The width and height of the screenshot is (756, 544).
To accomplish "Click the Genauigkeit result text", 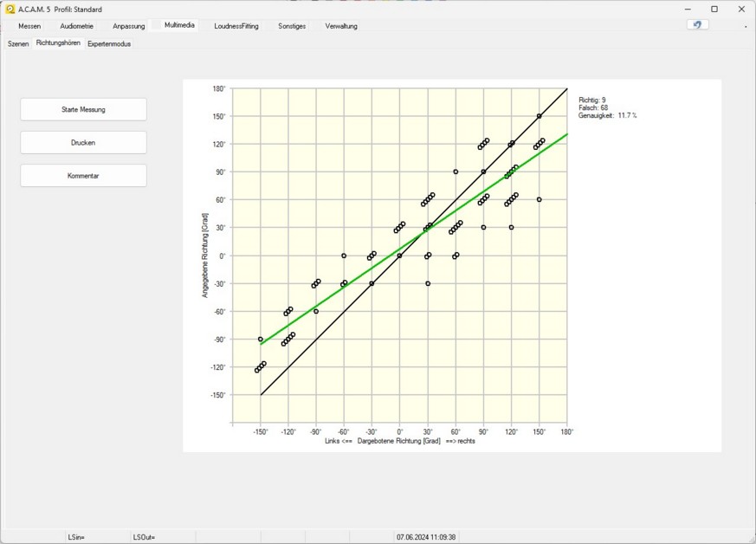I will tap(607, 115).
